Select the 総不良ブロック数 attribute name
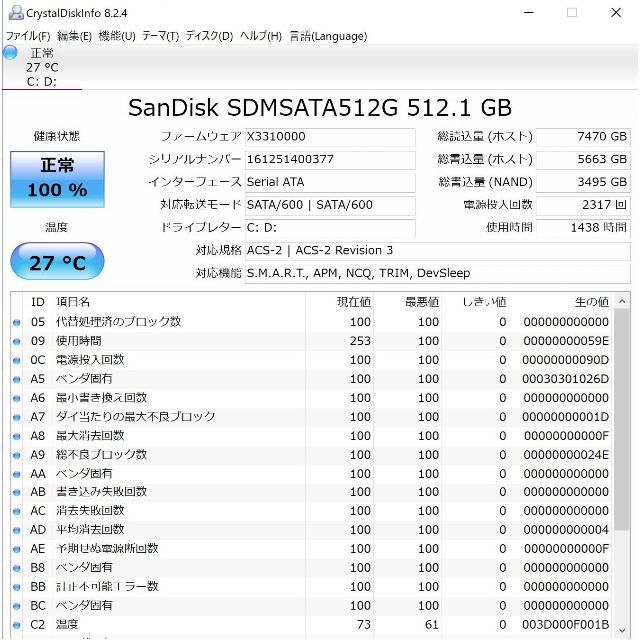Screen dimensions: 640x640 click(x=101, y=455)
